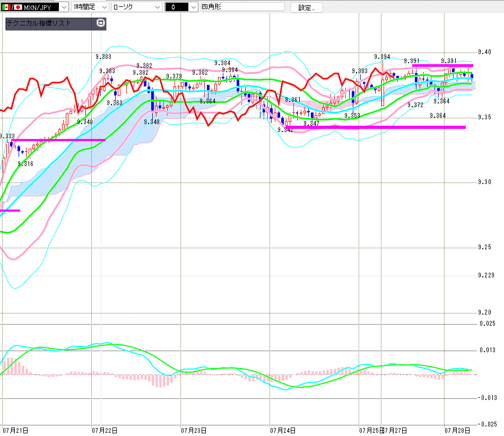Select the magenta line at the 9.333 level
Image resolution: width=504 pixels, height=436 pixels.
click(58, 140)
